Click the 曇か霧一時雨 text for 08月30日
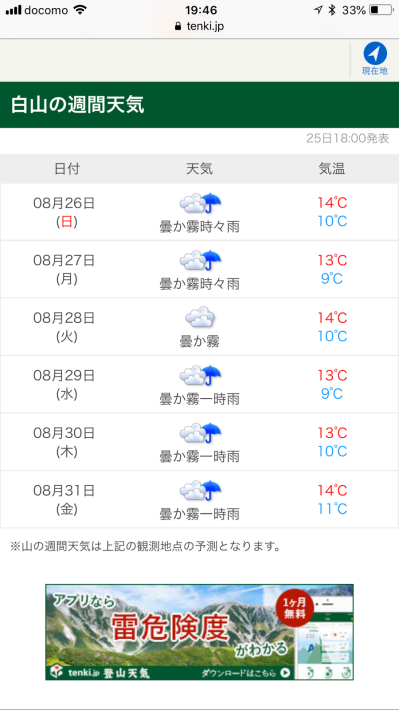The height and width of the screenshot is (710, 399). 200,457
